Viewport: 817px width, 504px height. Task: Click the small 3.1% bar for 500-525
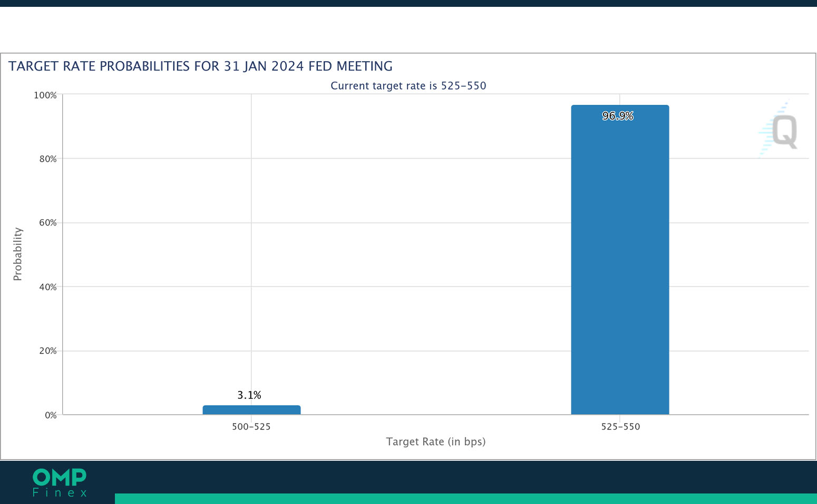251,410
